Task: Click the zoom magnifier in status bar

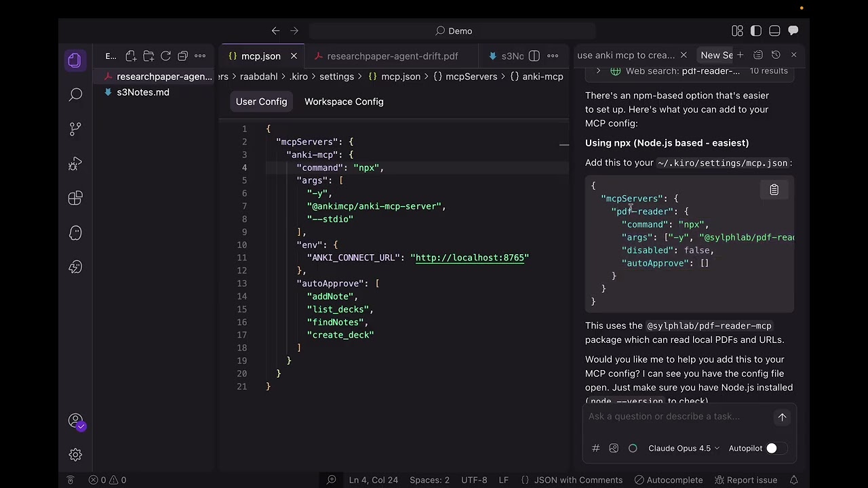Action: click(332, 480)
